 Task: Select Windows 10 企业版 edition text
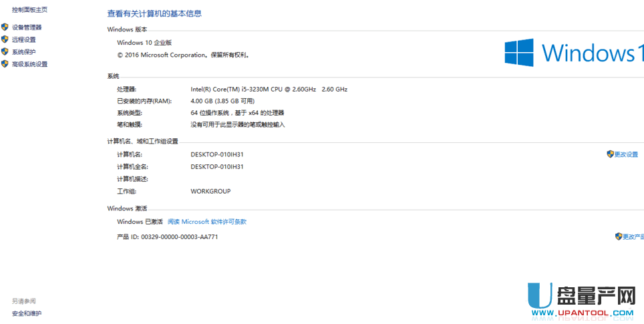144,43
